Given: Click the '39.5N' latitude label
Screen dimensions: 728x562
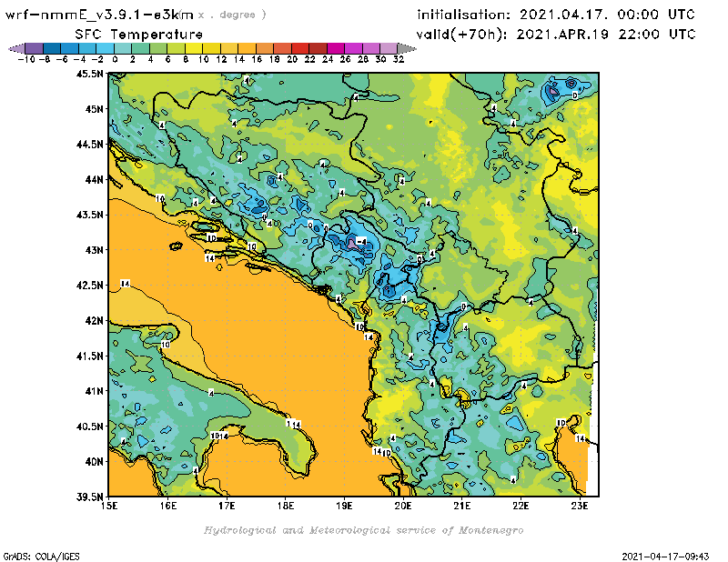Looking at the screenshot, I should tap(89, 497).
